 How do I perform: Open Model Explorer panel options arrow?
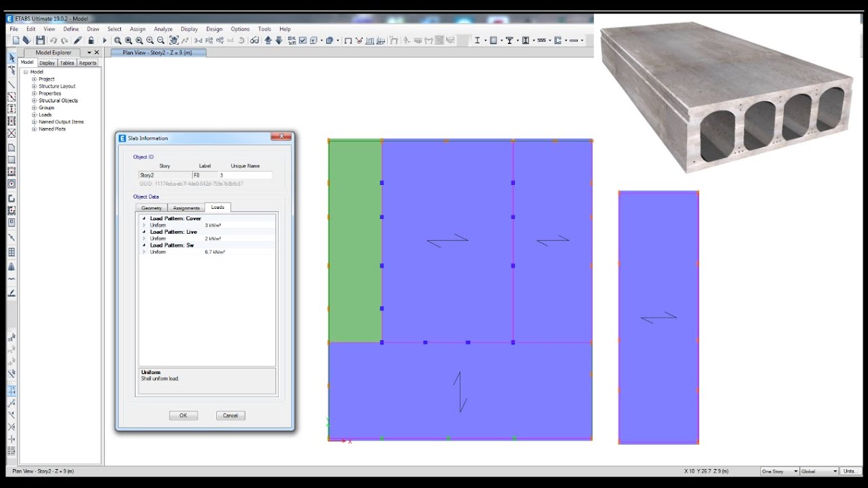pos(89,52)
